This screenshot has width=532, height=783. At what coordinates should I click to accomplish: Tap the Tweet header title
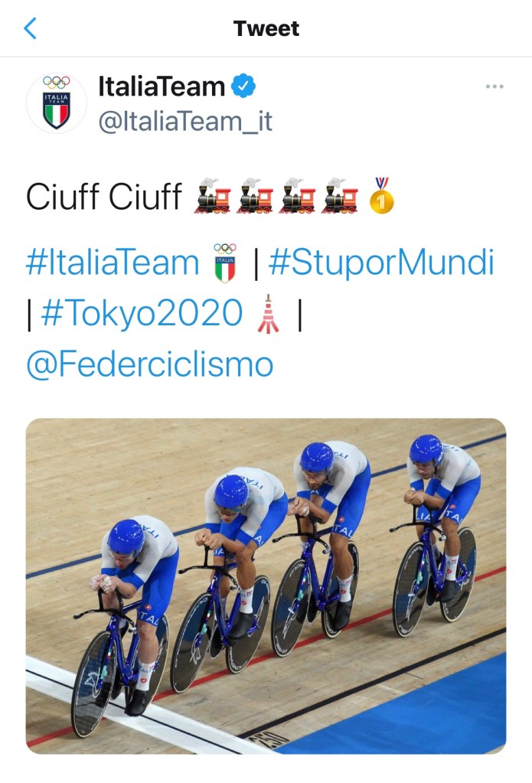click(266, 29)
